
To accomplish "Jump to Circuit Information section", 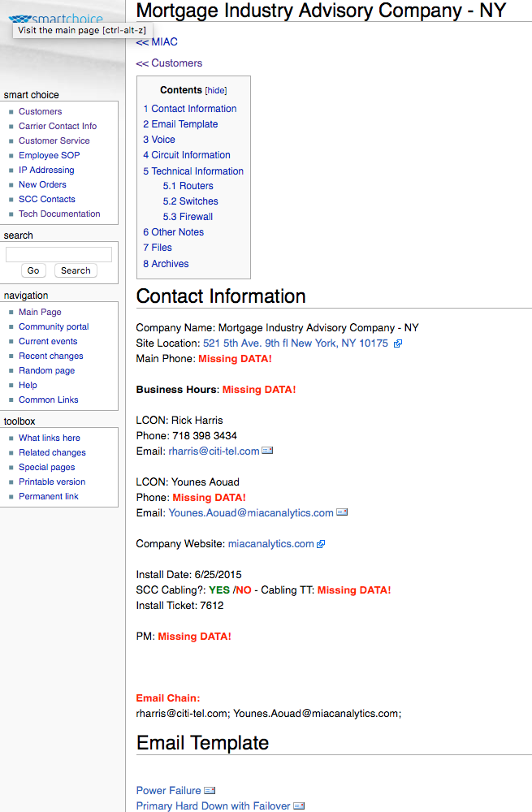I will pos(187,155).
